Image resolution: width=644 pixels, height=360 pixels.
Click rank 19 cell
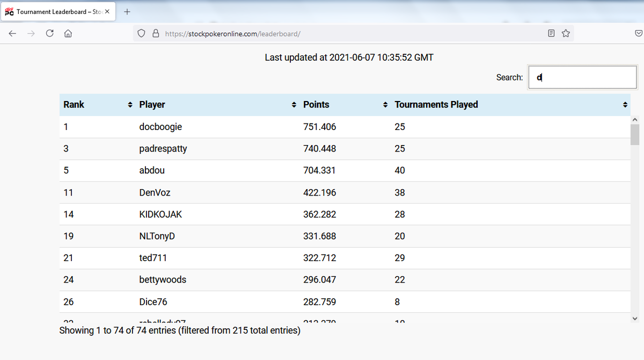(69, 236)
